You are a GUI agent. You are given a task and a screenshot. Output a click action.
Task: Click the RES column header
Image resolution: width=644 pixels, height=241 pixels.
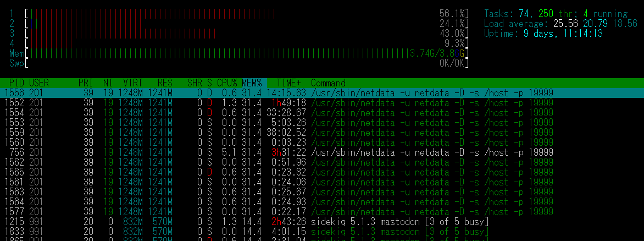coord(165,83)
